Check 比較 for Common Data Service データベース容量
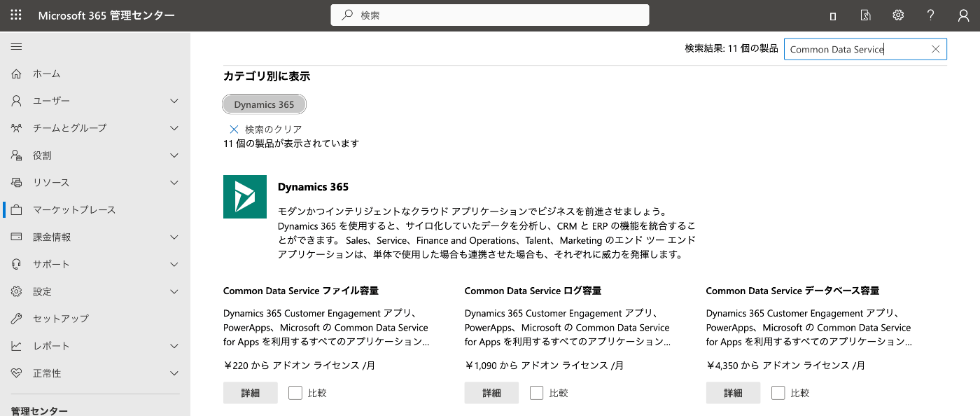The height and width of the screenshot is (416, 980). (778, 393)
